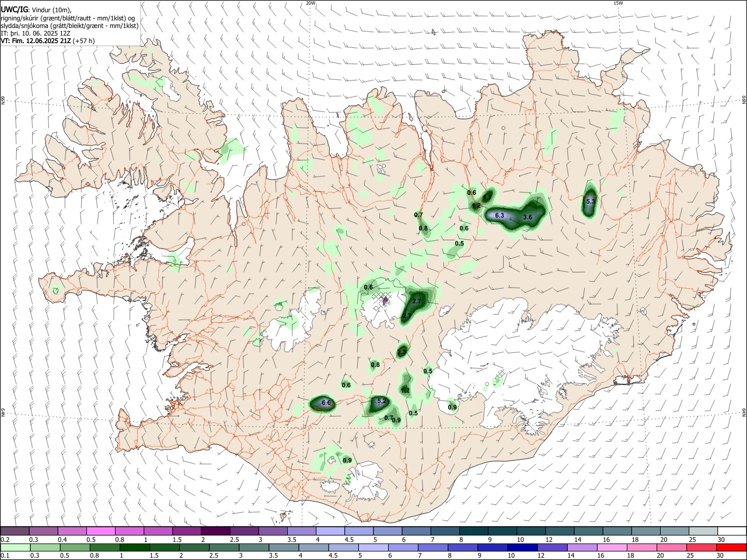Select the violet 12–14 rain scale swatch
This screenshot has width=747, height=560.
[x=552, y=547]
